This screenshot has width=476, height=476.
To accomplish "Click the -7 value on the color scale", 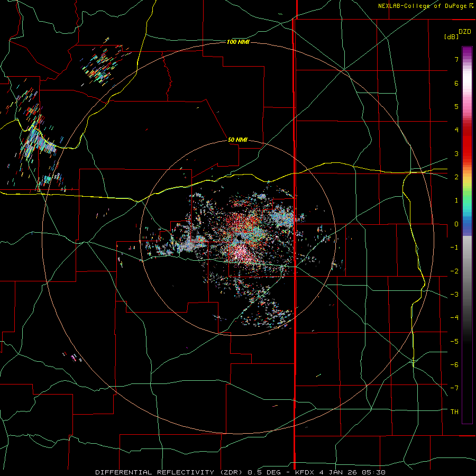I will coord(454,388).
